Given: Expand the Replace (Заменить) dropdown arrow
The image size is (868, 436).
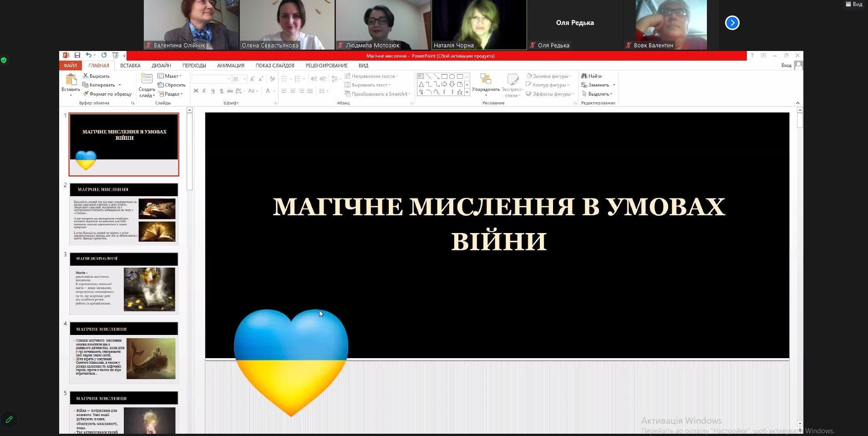Looking at the screenshot, I should click(614, 85).
